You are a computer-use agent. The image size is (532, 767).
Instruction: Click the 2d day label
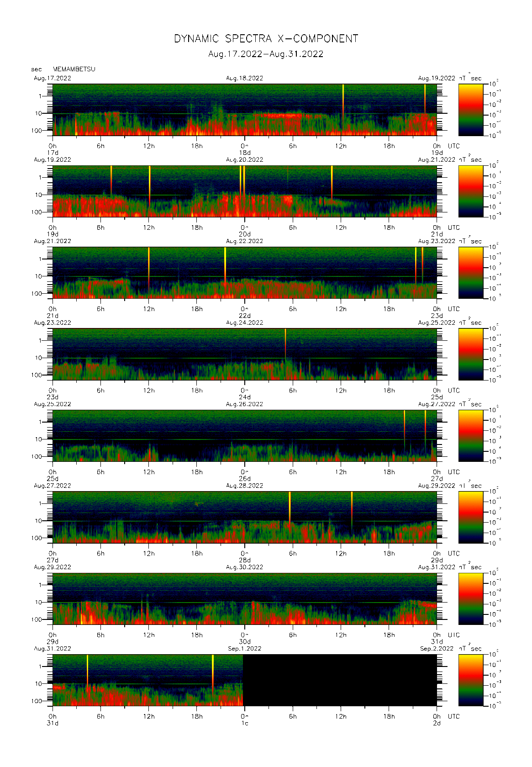coord(437,723)
